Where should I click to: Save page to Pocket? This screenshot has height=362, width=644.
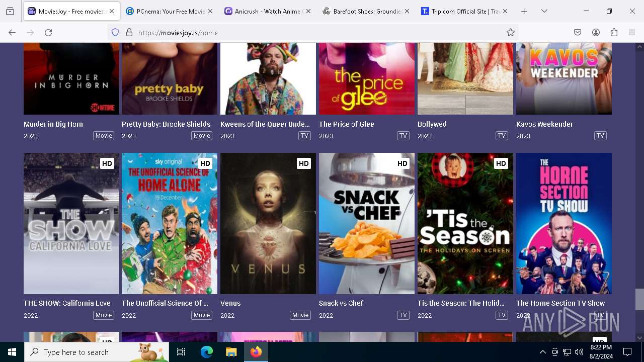coord(578,33)
